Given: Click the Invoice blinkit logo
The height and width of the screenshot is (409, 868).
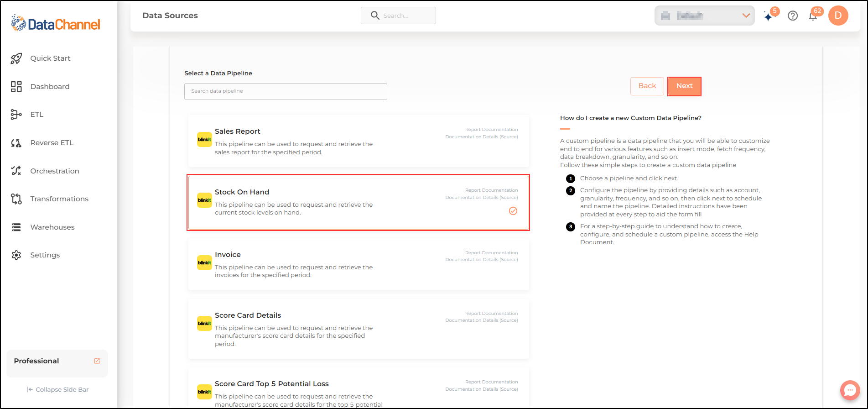Looking at the screenshot, I should tap(204, 263).
